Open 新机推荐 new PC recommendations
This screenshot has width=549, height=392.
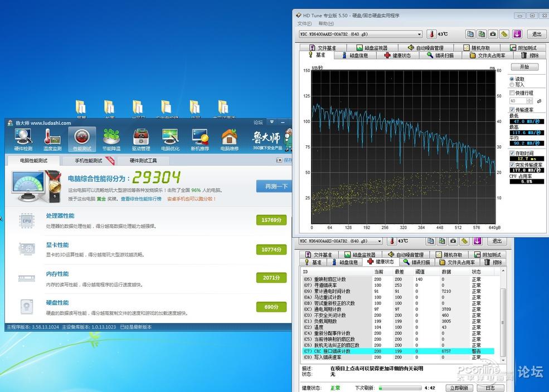pos(200,140)
